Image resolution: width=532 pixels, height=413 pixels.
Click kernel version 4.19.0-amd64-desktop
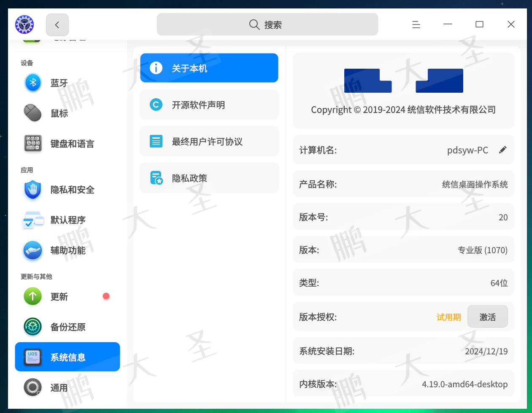pyautogui.click(x=464, y=384)
